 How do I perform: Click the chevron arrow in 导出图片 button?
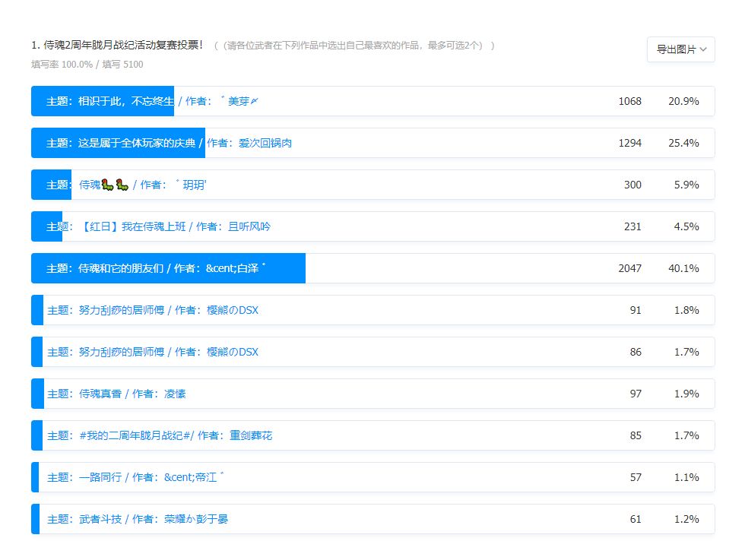[x=703, y=49]
